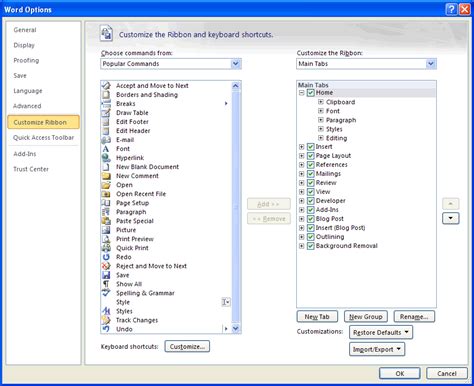This screenshot has width=474, height=386.
Task: Open the Import/Export dropdown
Action: [377, 349]
